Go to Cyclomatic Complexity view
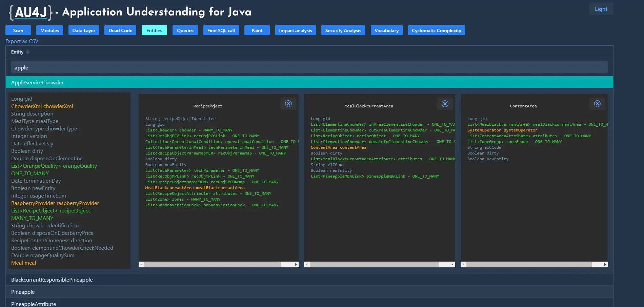The image size is (644, 307). click(x=436, y=30)
